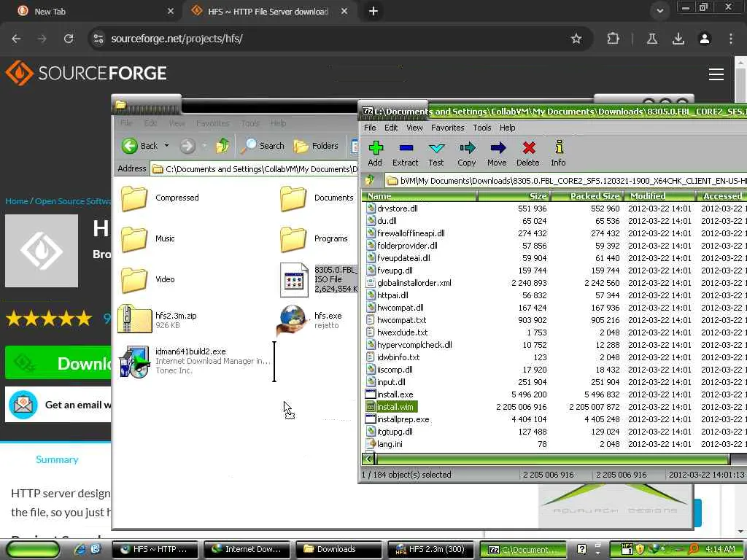747x560 pixels.
Task: Open the Home breadcrumb link
Action: (17, 201)
